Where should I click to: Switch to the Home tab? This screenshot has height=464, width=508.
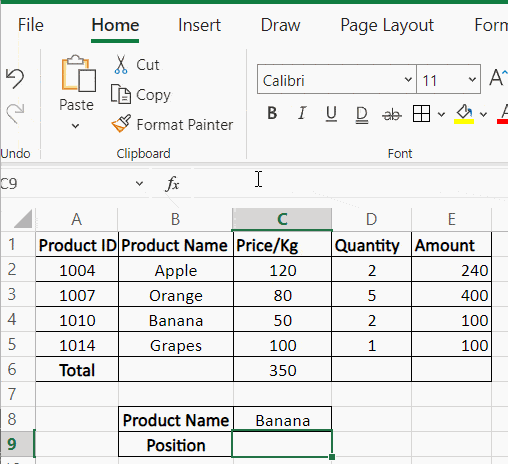coord(115,25)
